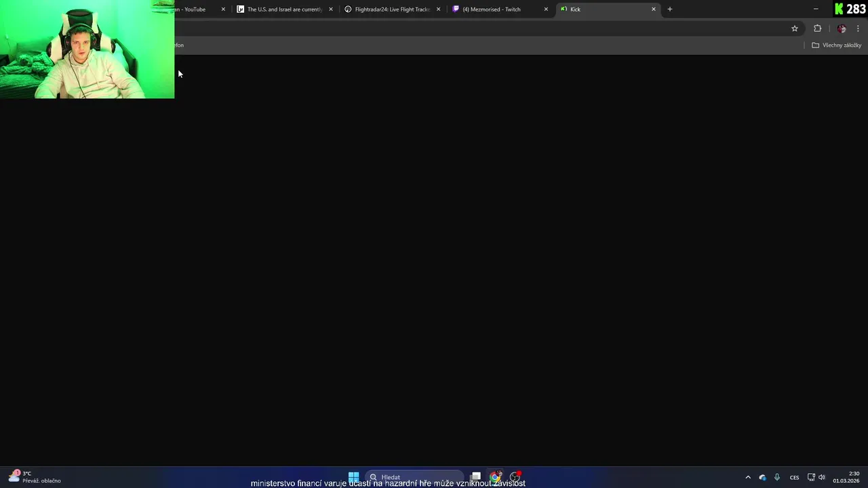This screenshot has height=488, width=868.
Task: Close the Mezmorised Twitch tab
Action: (546, 9)
